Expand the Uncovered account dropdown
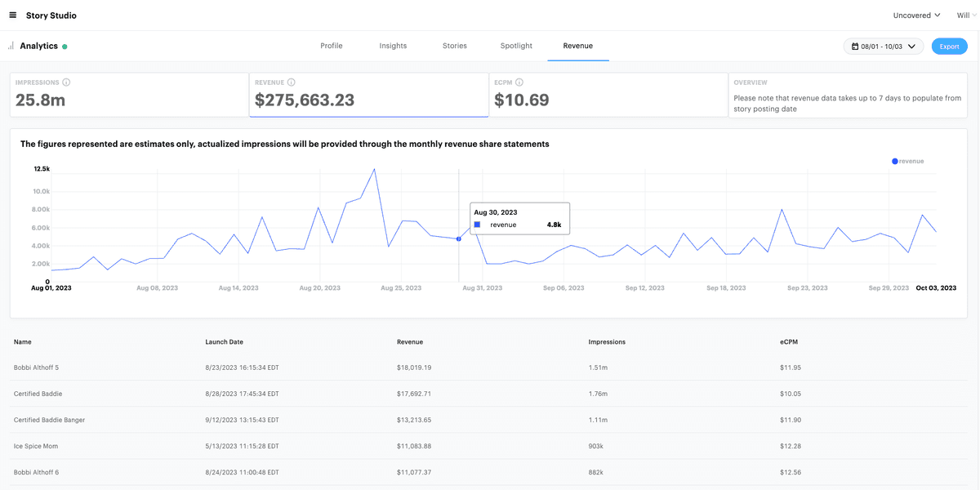 pos(916,15)
